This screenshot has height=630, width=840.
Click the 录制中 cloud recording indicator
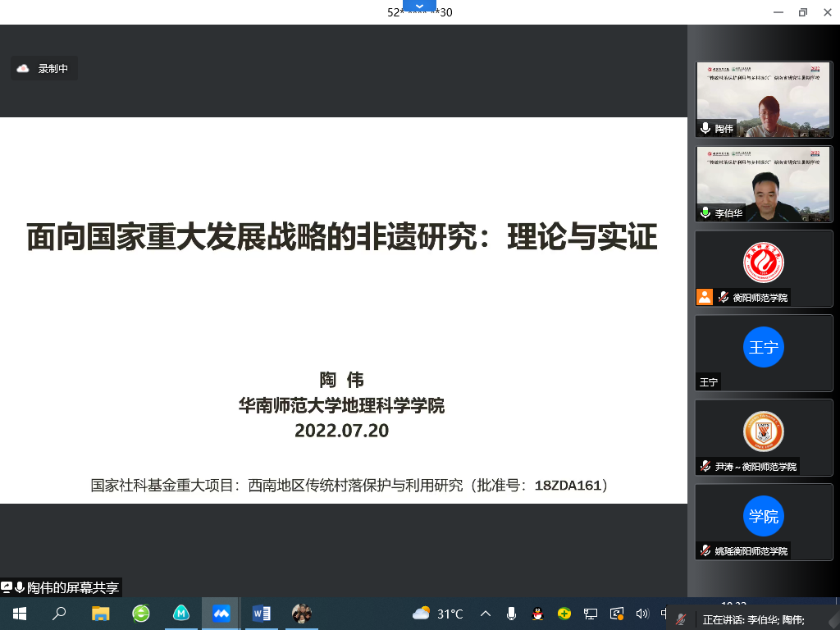[x=44, y=69]
